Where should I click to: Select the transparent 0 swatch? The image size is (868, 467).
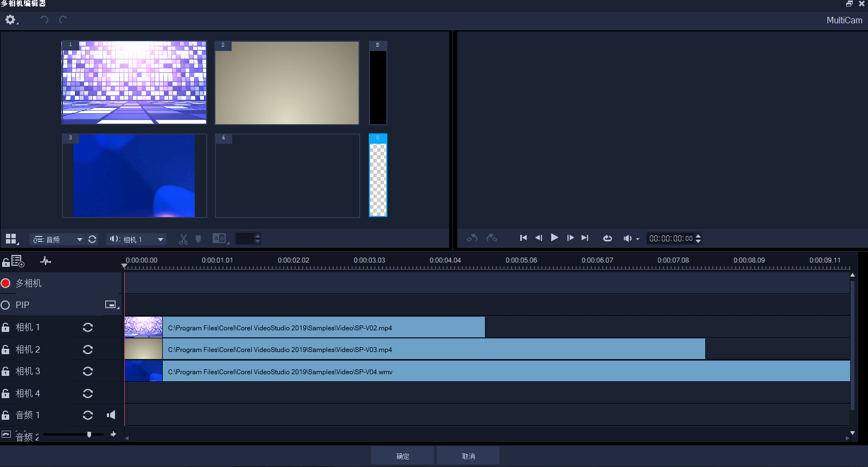pyautogui.click(x=378, y=175)
